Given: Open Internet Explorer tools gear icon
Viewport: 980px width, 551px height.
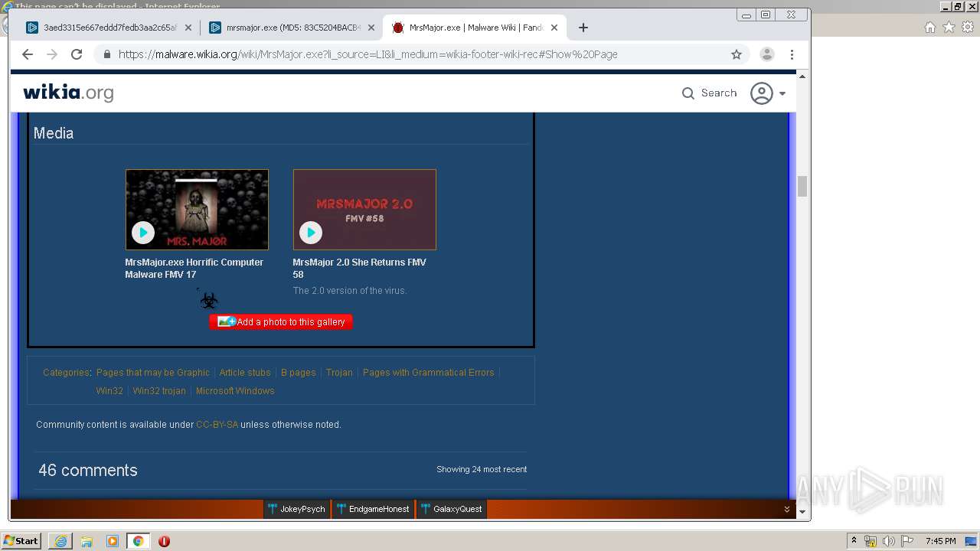Looking at the screenshot, I should click(969, 28).
